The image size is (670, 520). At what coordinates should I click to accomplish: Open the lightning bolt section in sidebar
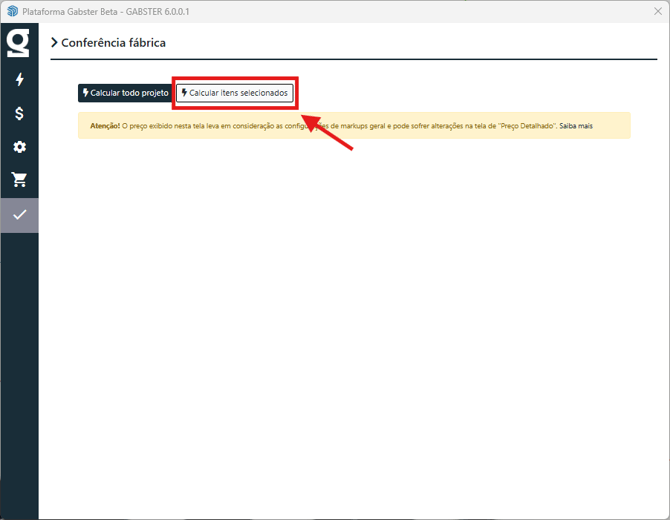point(19,80)
